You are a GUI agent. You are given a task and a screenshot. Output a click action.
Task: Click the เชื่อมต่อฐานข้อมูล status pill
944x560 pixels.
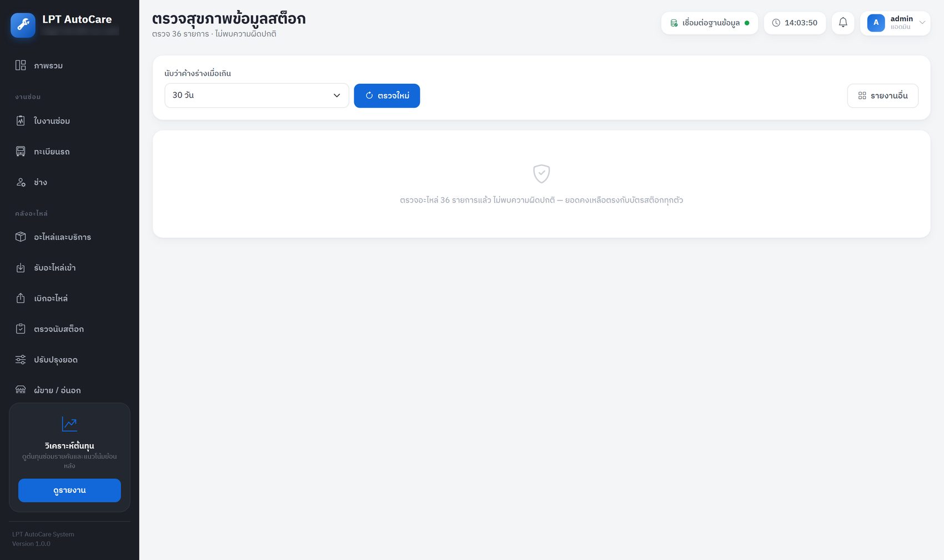(x=710, y=23)
